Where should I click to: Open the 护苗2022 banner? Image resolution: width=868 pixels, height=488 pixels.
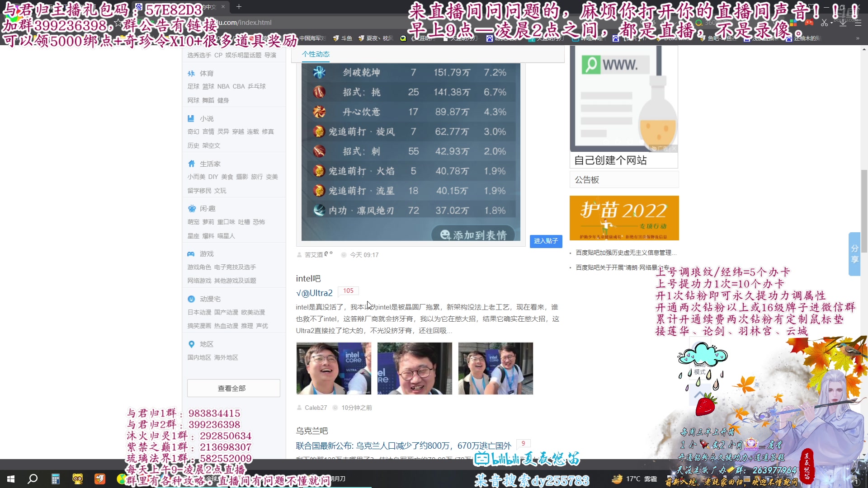pos(624,218)
